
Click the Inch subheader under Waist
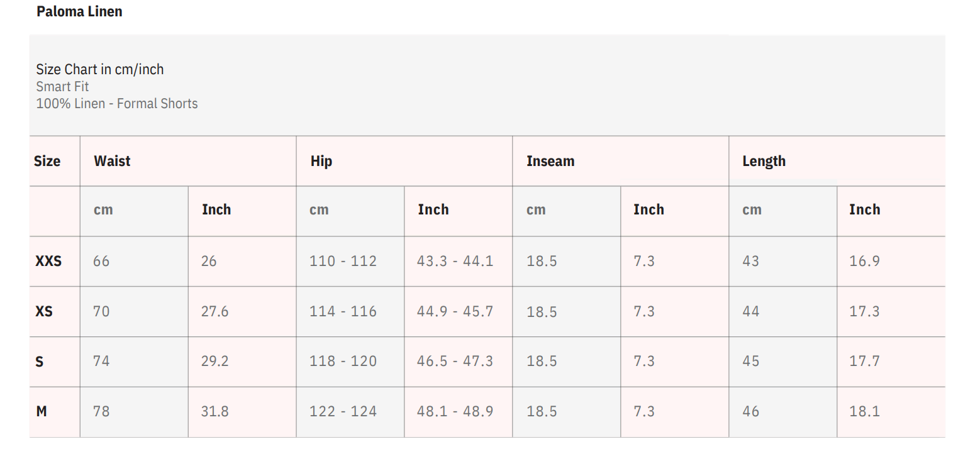(x=216, y=210)
